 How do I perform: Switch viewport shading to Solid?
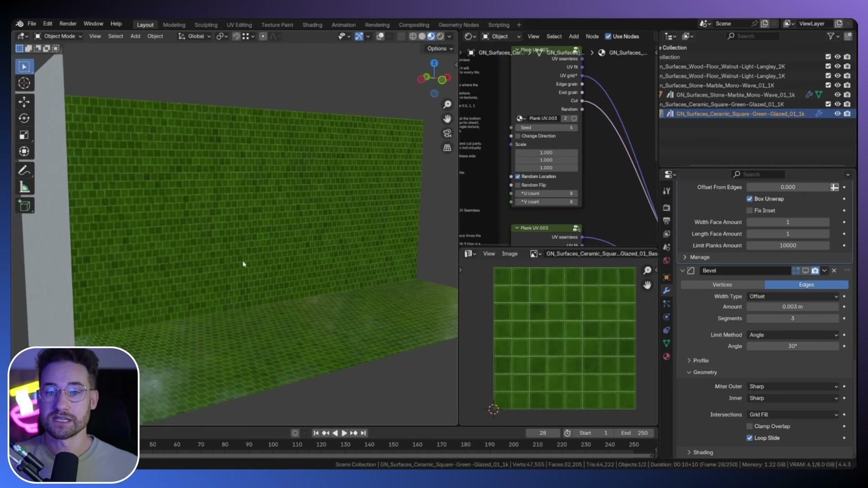tap(422, 36)
